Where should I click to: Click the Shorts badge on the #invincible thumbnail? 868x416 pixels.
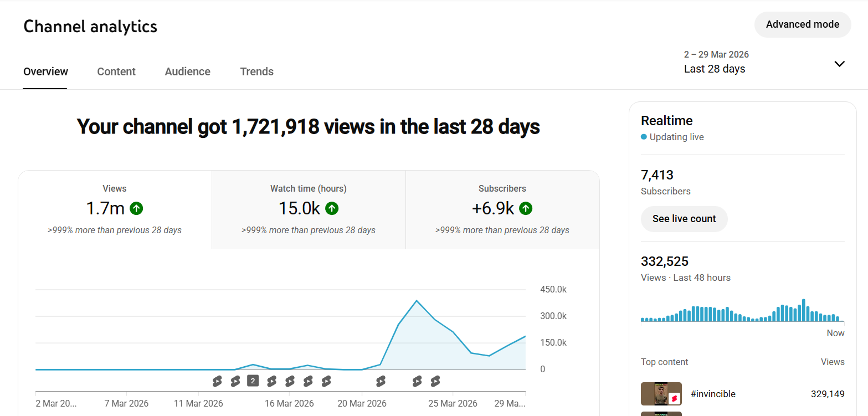coord(674,398)
